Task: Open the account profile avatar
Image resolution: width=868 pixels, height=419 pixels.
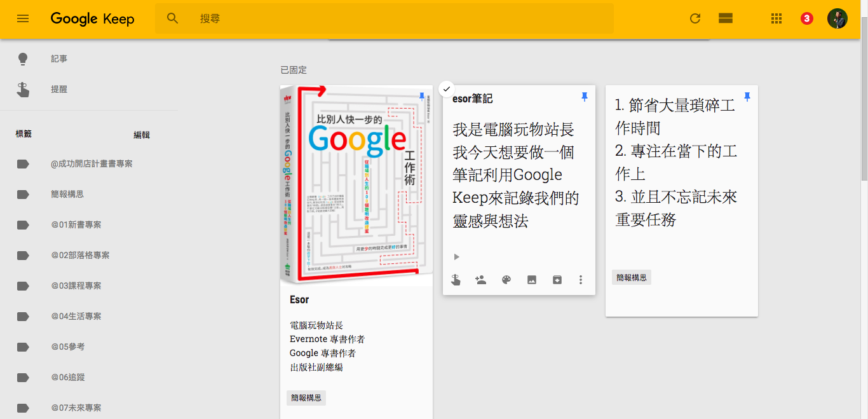Action: [837, 18]
